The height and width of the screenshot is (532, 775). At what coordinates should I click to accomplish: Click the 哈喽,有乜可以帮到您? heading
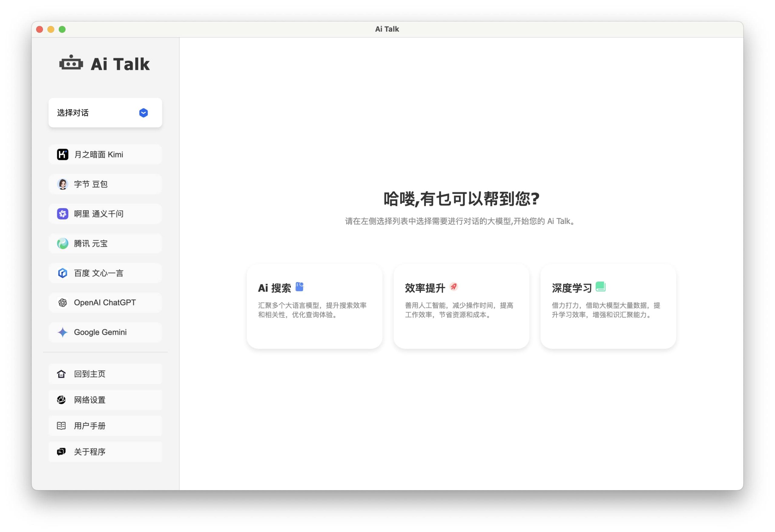click(x=461, y=199)
